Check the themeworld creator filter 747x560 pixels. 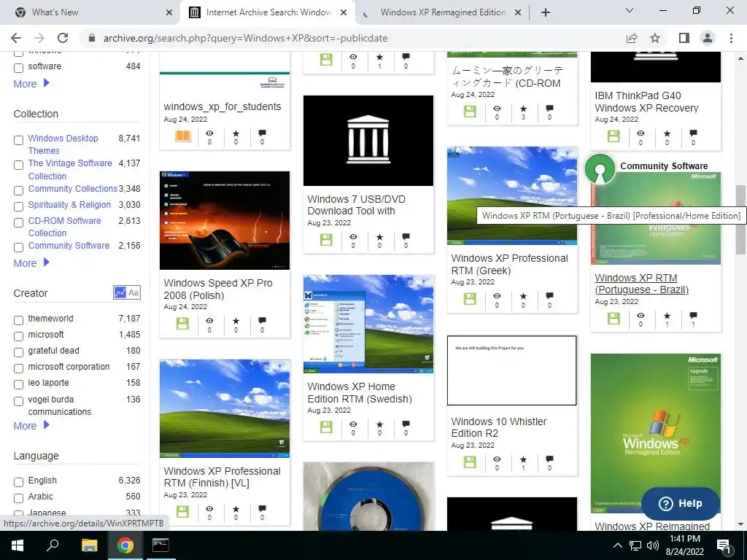tap(18, 320)
